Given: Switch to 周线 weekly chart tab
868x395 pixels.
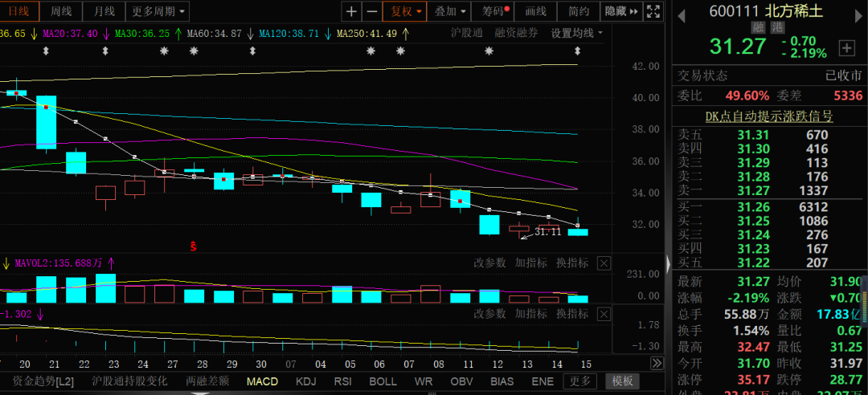Looking at the screenshot, I should (x=61, y=11).
